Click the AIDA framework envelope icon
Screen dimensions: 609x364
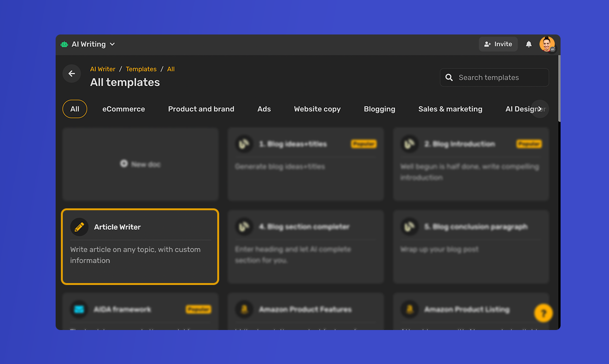[x=79, y=309]
